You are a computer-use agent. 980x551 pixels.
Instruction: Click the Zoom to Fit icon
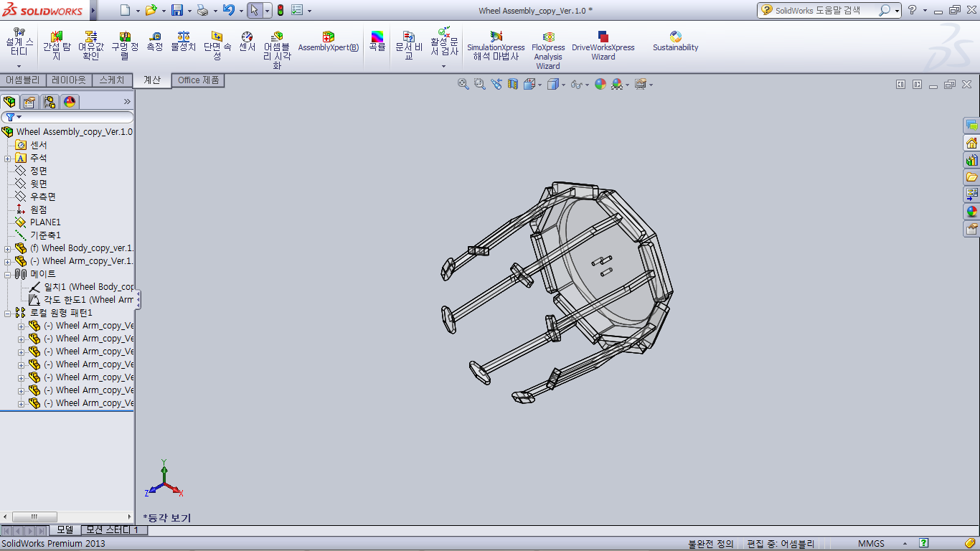(x=463, y=84)
